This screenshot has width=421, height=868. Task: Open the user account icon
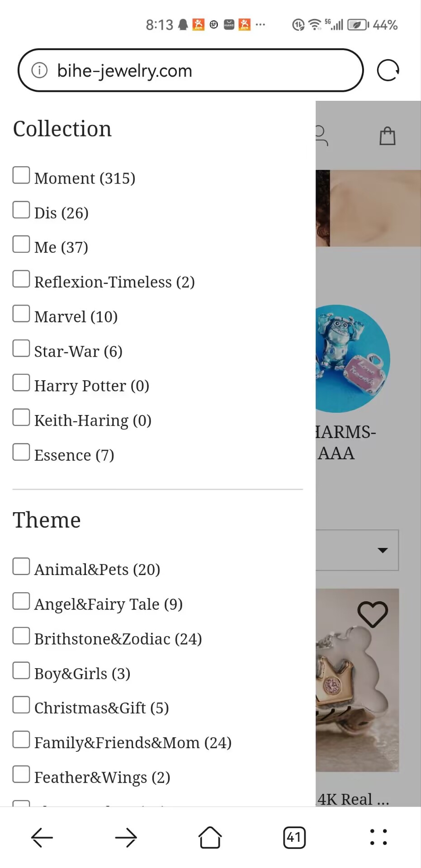pyautogui.click(x=322, y=136)
